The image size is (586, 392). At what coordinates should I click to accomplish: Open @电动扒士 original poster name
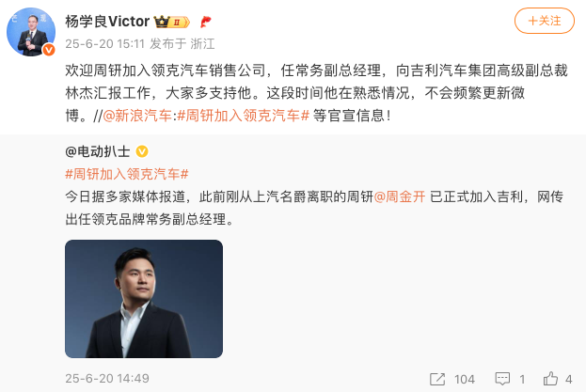pos(98,151)
